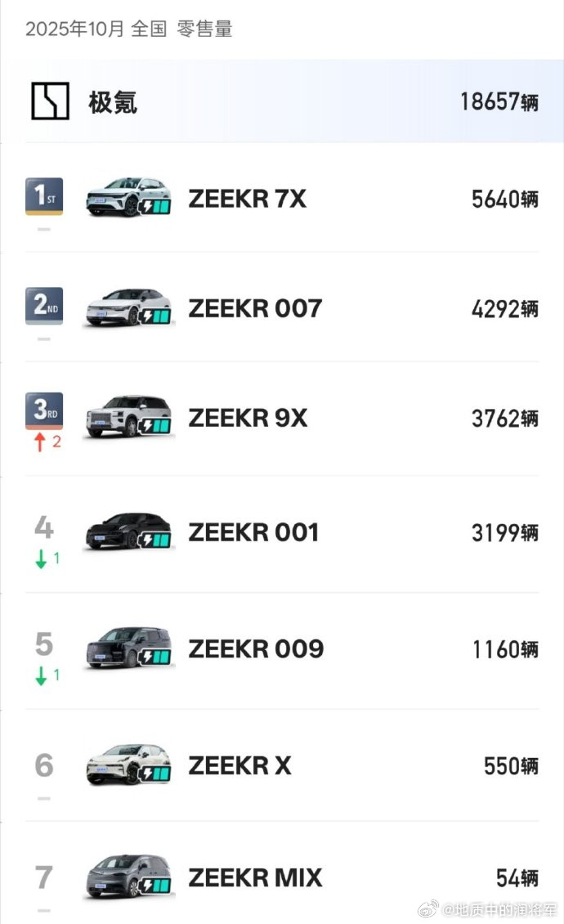Expand the 1ST place rank badge

coord(43,196)
